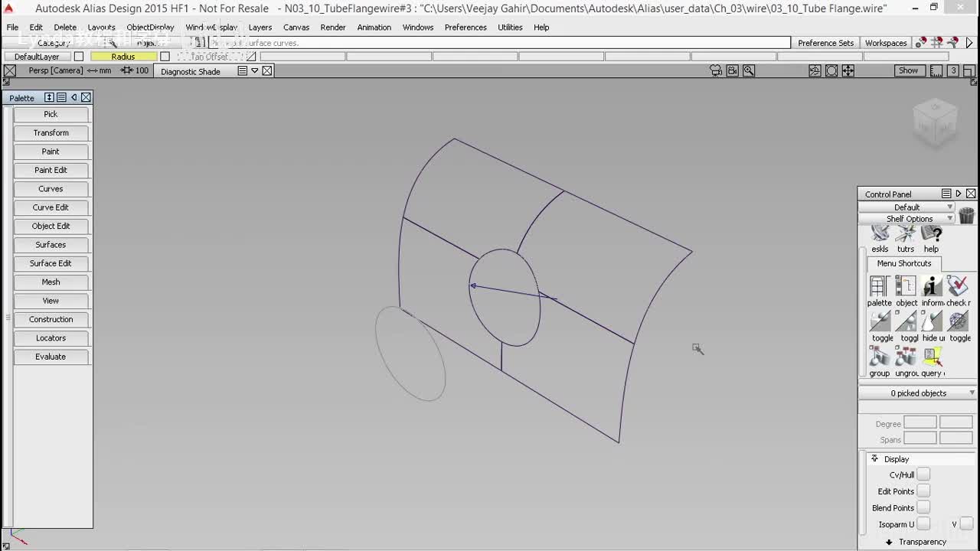Toggle the Cv/Hull display checkbox

[923, 474]
